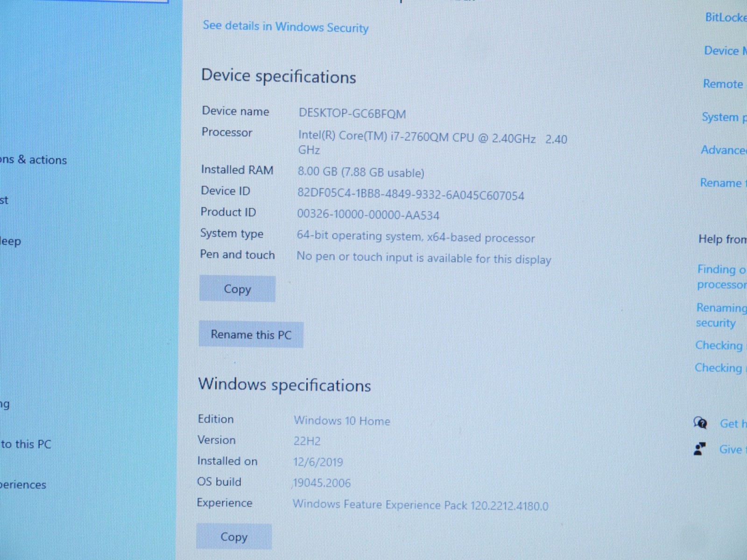Select Projecting to this PC sidebar item
The height and width of the screenshot is (560, 747).
pyautogui.click(x=26, y=444)
